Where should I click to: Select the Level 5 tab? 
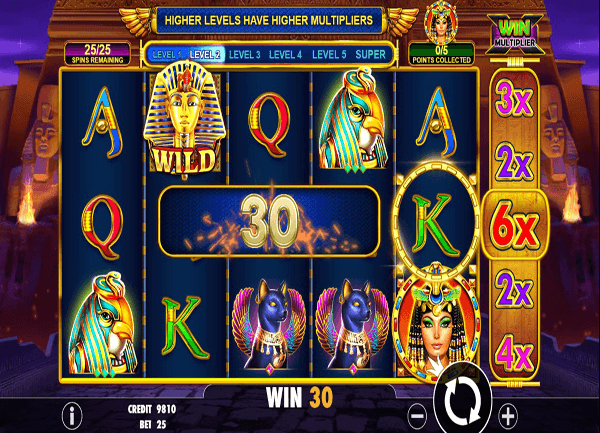(329, 54)
